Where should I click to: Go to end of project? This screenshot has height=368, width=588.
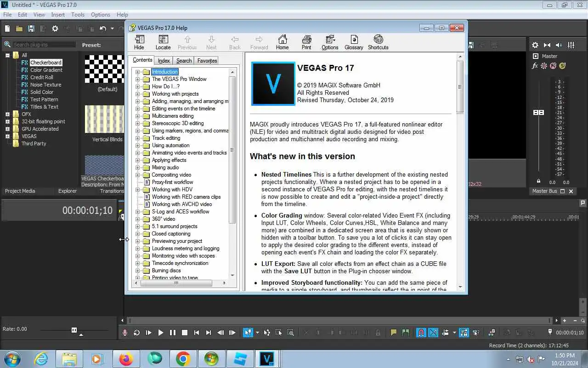(209, 333)
